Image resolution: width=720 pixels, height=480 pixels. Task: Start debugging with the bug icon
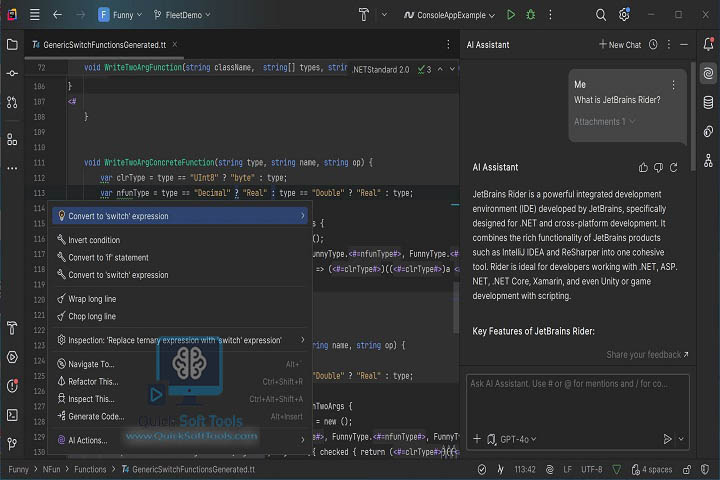pyautogui.click(x=531, y=15)
